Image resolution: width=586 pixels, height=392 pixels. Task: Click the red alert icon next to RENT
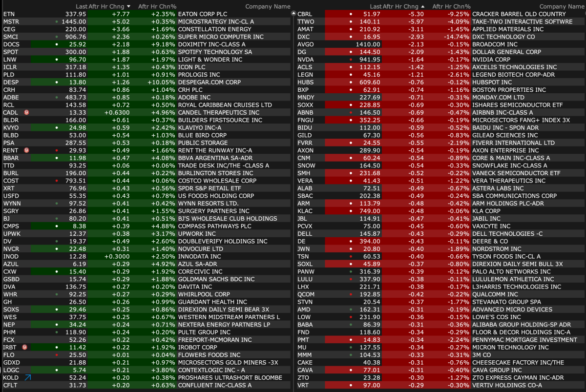tap(26, 150)
